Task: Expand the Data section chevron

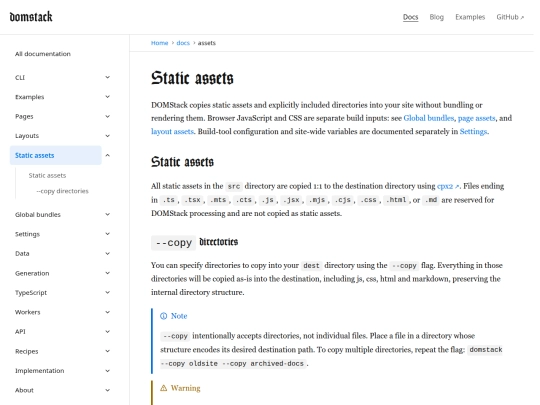Action: [107, 253]
